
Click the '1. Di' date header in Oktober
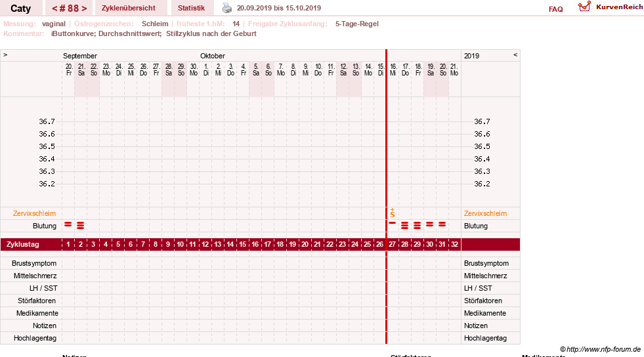pyautogui.click(x=205, y=70)
